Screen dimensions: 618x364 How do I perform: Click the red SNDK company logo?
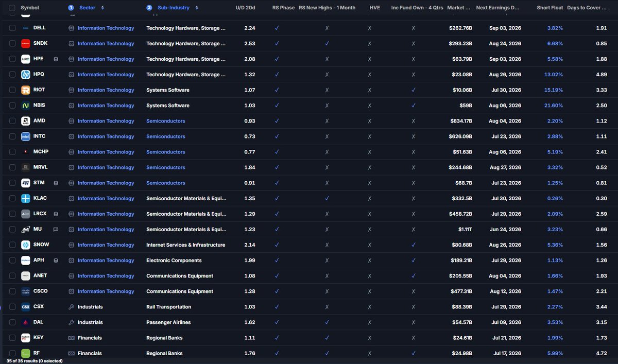coord(26,44)
